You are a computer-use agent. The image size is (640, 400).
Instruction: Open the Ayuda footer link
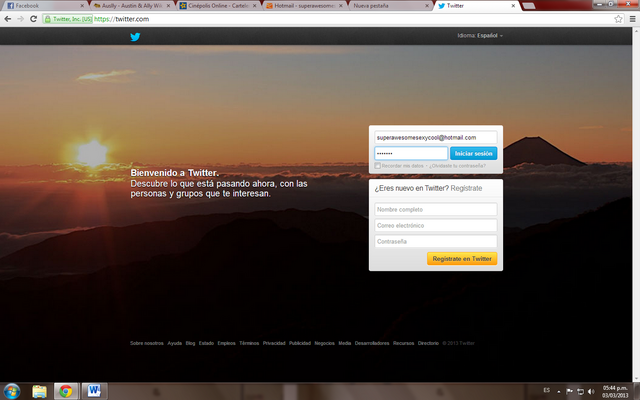174,343
